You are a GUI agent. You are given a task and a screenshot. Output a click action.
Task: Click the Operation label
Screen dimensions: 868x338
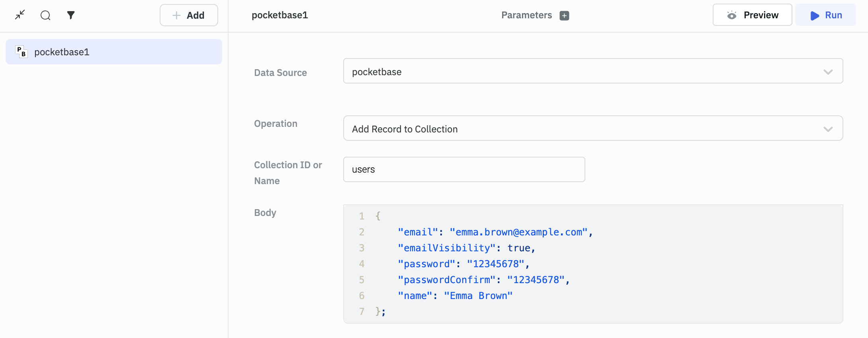(276, 124)
